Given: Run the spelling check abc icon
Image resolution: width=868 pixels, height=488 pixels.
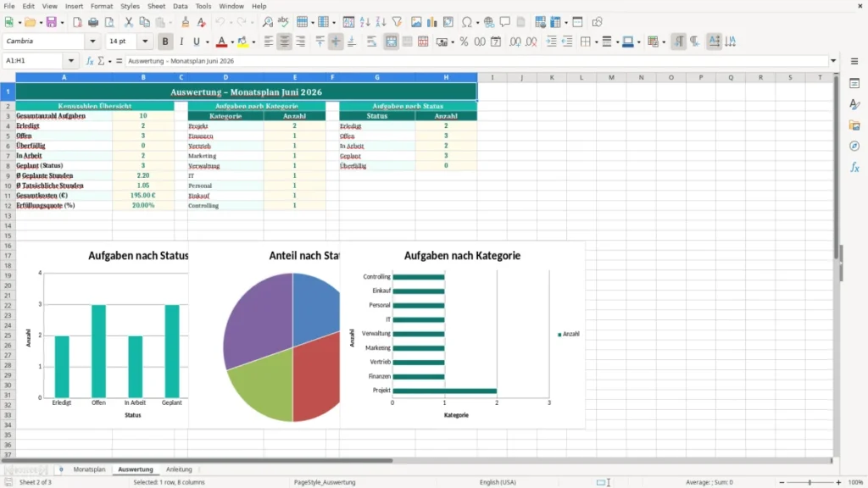Looking at the screenshot, I should pos(283,22).
